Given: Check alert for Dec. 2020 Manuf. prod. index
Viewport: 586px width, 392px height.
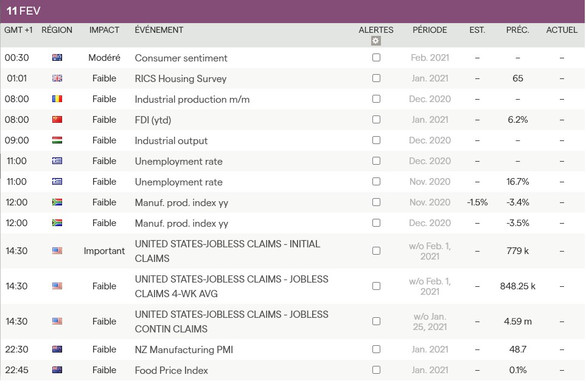Looking at the screenshot, I should tap(376, 222).
